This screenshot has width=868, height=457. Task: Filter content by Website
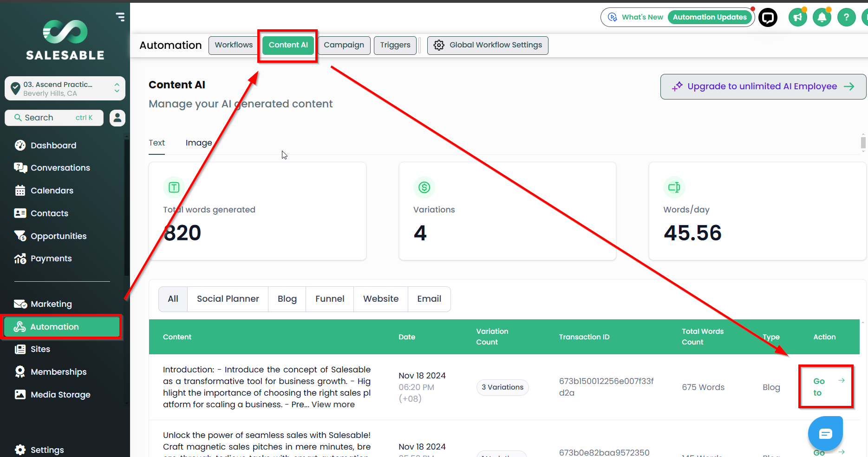(x=381, y=299)
